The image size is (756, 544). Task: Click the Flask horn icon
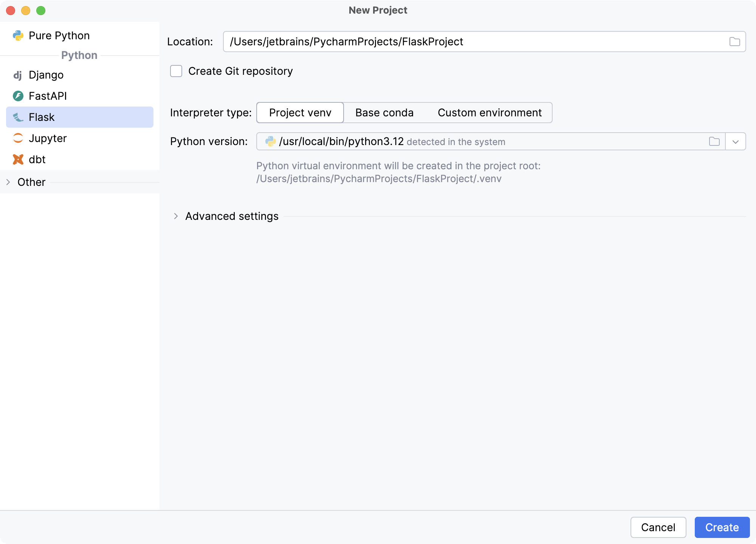pos(18,117)
